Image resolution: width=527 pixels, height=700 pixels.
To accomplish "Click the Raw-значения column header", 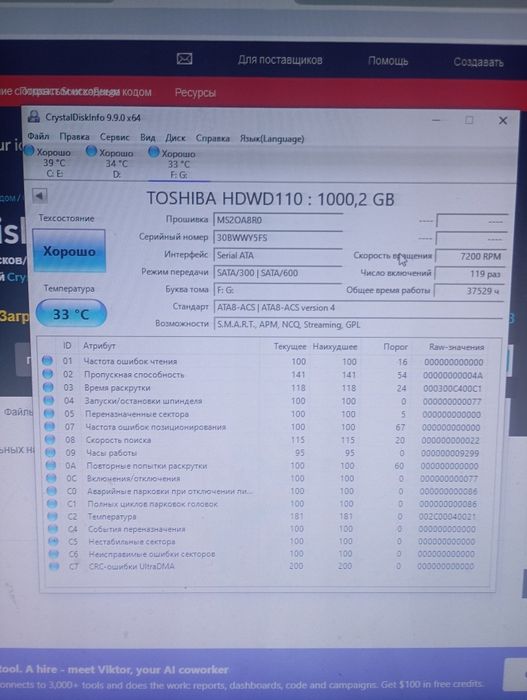I will (x=456, y=347).
